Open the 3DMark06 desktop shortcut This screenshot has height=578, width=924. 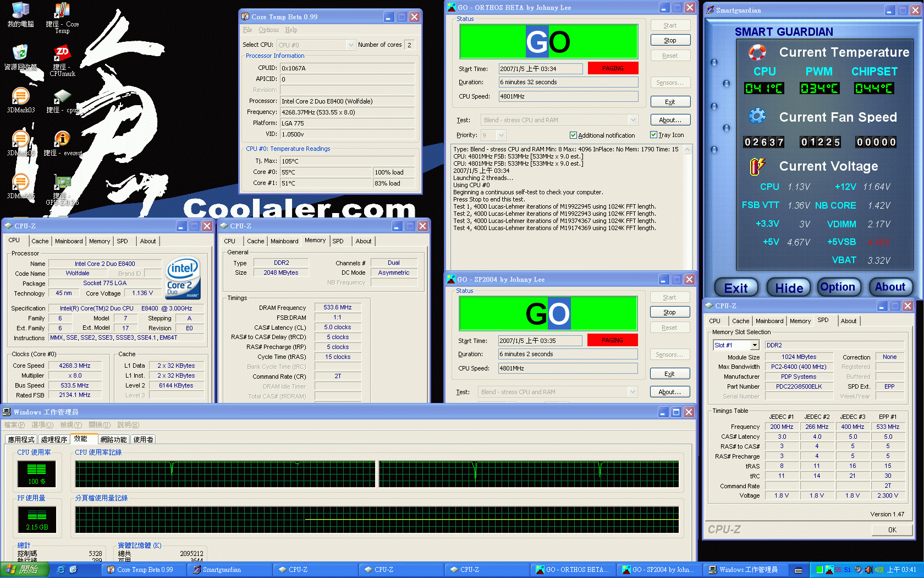coord(20,182)
